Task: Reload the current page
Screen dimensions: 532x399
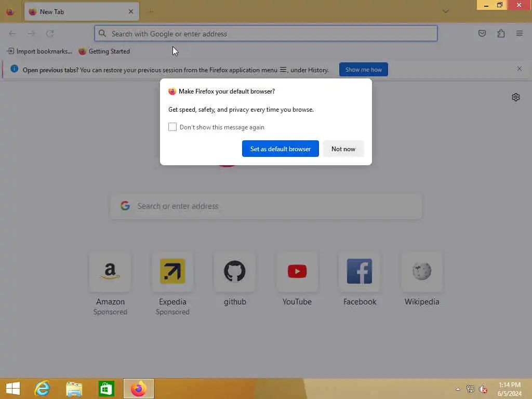Action: click(x=50, y=33)
